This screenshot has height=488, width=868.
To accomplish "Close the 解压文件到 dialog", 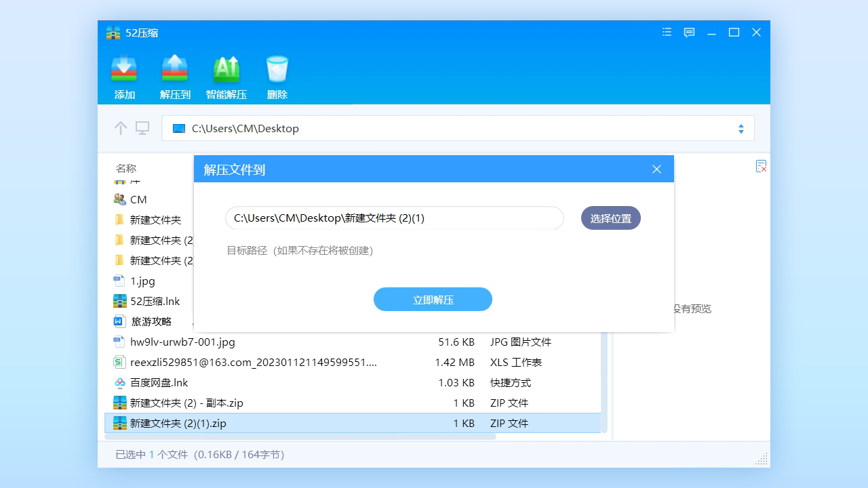I will [656, 169].
